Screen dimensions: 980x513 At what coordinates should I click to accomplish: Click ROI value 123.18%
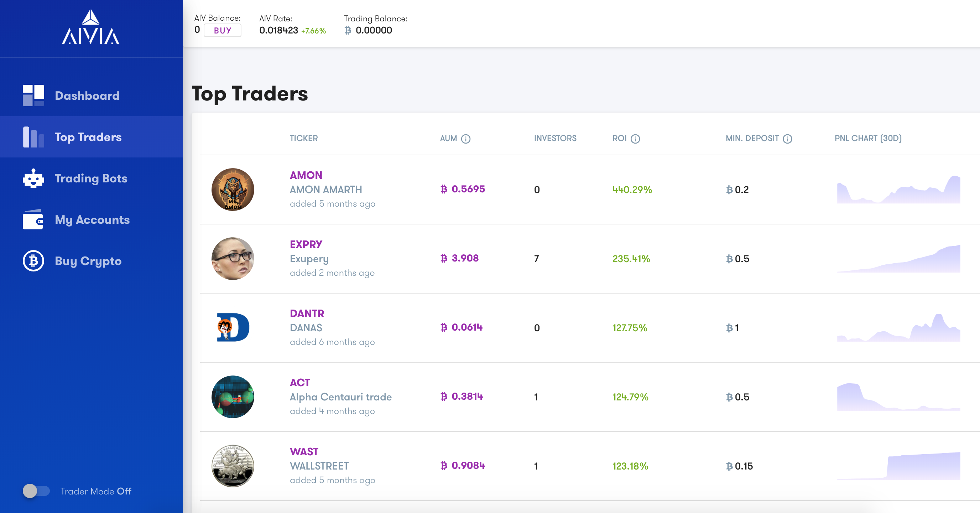coord(630,466)
